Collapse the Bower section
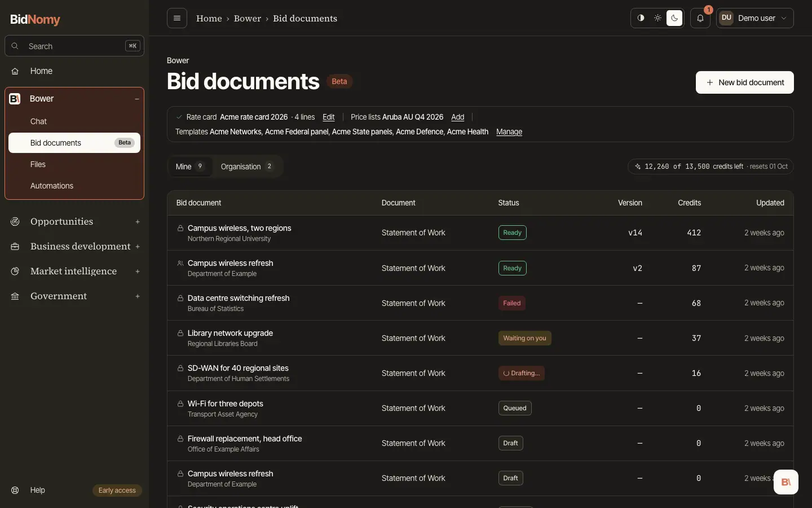This screenshot has height=508, width=812. coord(137,99)
